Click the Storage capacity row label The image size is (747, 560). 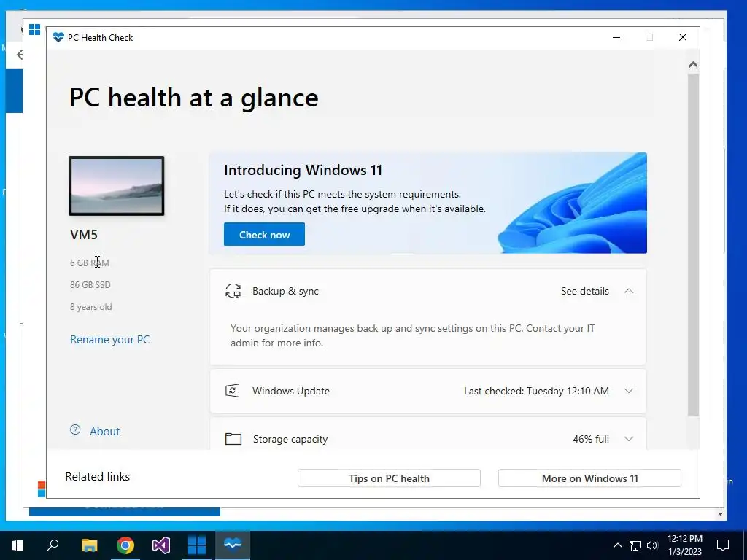coord(290,439)
